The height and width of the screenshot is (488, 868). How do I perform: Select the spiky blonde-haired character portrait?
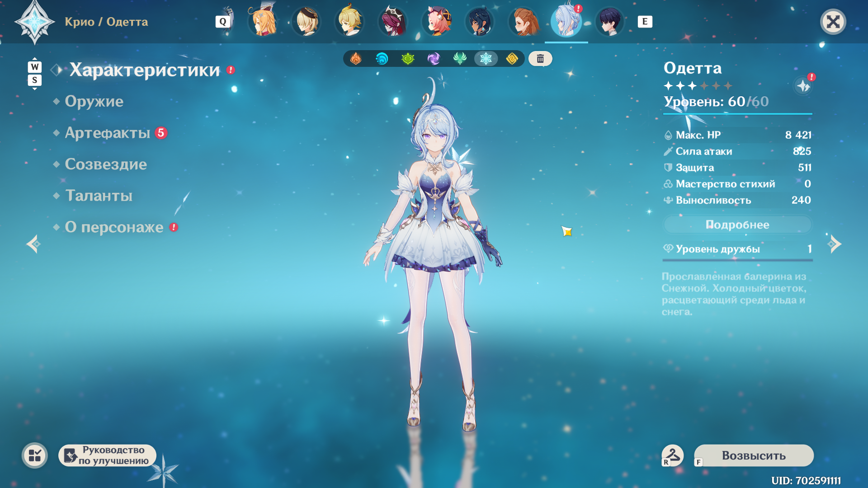click(x=349, y=21)
